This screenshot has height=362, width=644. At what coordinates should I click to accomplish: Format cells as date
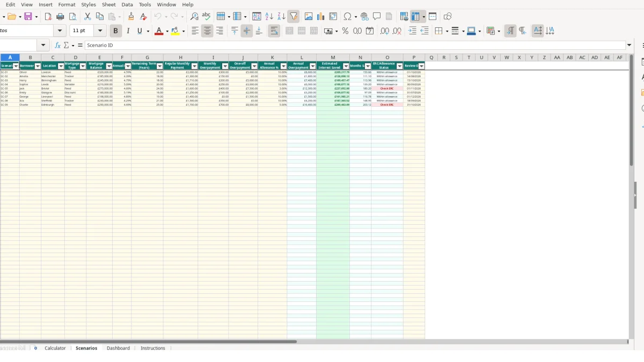[370, 31]
